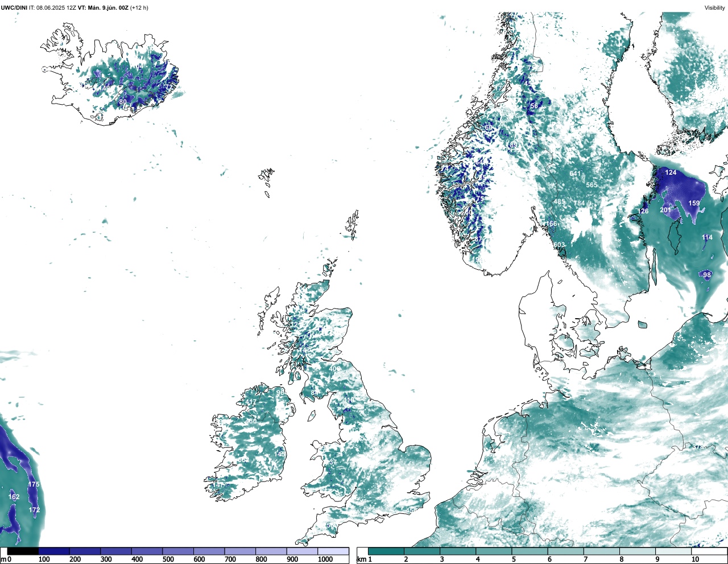Click the 'UWC/DINI' header label
728x564 pixels.
pos(14,8)
